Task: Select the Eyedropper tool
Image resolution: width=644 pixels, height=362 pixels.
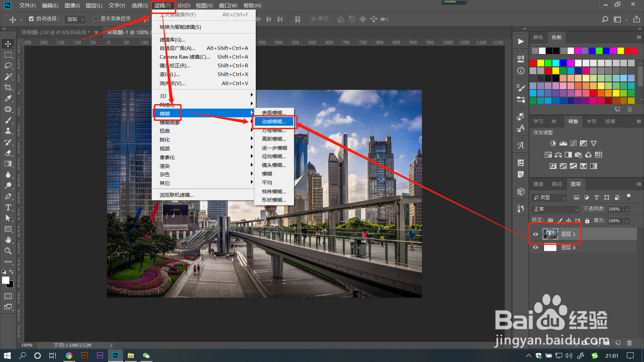Action: [x=8, y=98]
